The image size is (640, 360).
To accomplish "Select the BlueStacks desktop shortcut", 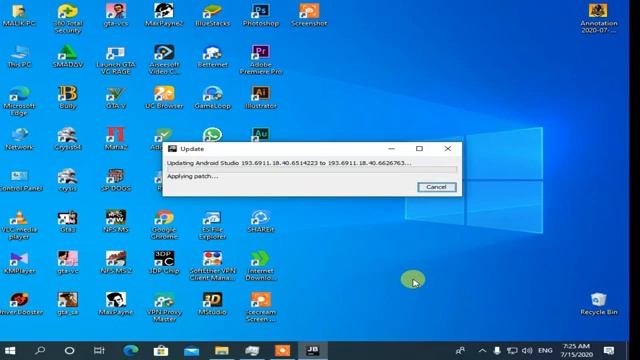I will 212,16.
